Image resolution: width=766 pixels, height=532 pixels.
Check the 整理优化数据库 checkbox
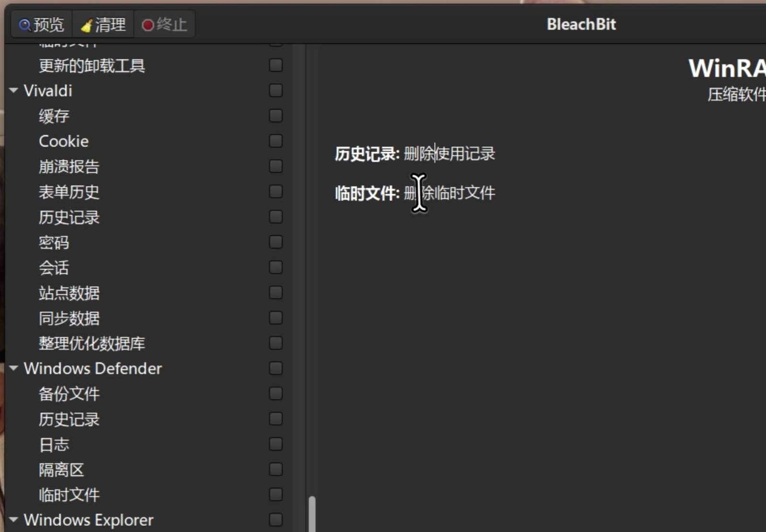[276, 343]
